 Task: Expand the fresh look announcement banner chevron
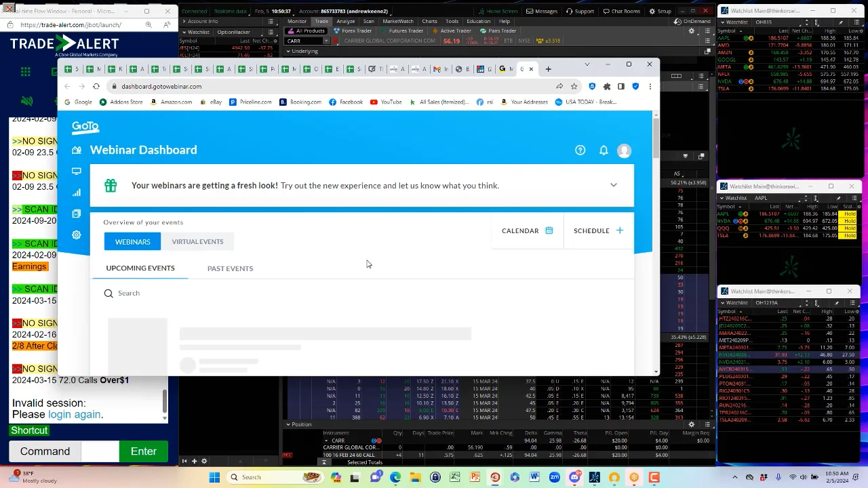[x=614, y=185]
